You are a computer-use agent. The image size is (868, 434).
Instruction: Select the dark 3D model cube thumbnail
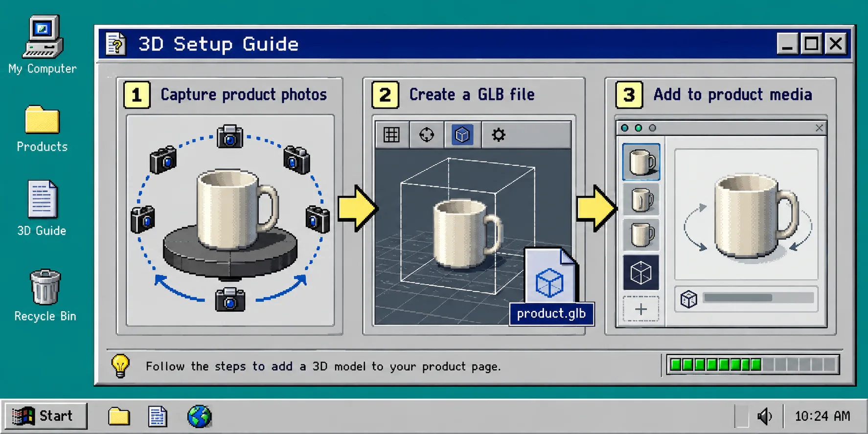coord(641,273)
